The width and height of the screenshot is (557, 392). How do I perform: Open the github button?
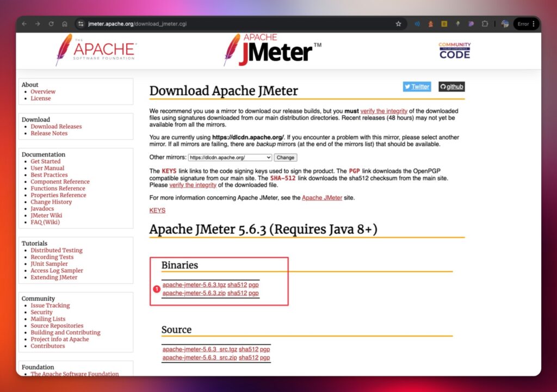coord(451,86)
